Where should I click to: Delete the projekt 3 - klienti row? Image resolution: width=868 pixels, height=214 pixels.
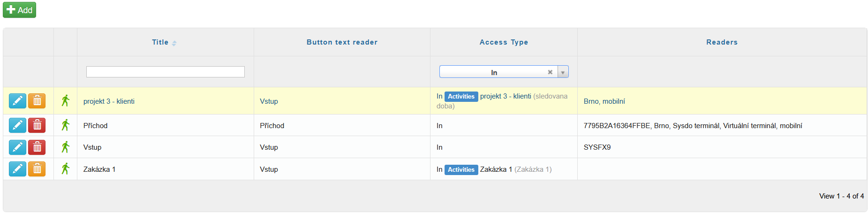tap(37, 101)
